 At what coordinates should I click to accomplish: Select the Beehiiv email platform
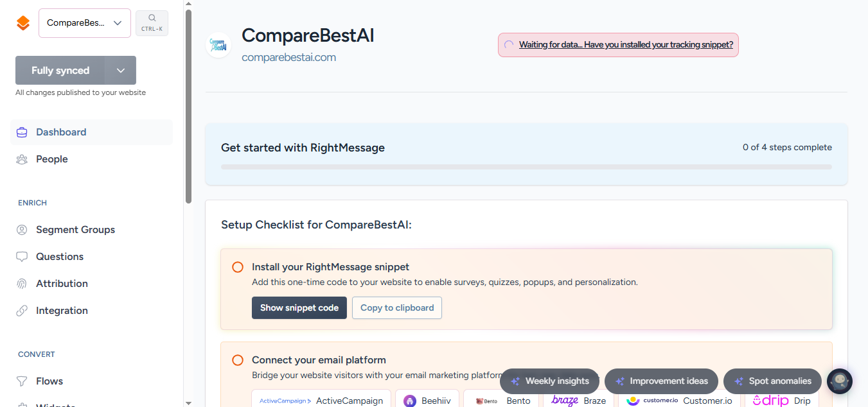coord(427,399)
